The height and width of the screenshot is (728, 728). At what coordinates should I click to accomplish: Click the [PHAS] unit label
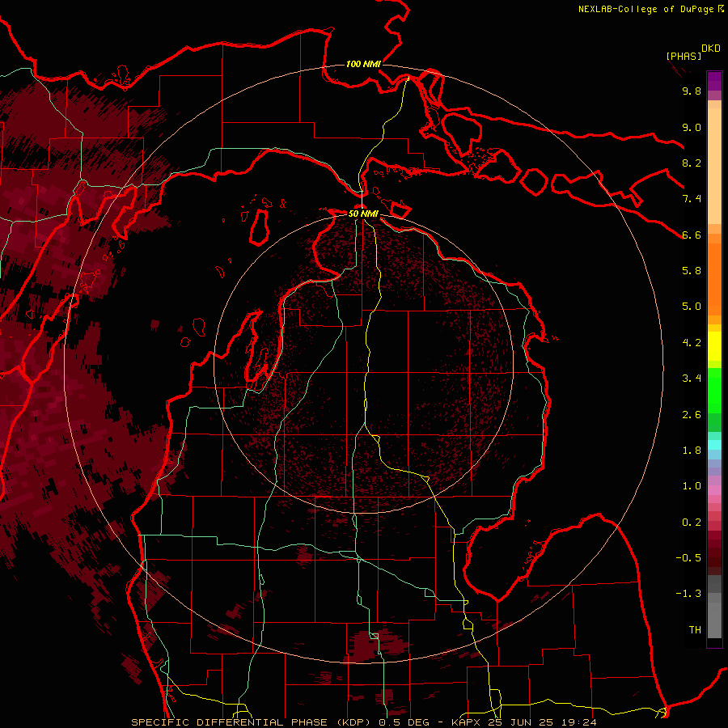[x=684, y=56]
